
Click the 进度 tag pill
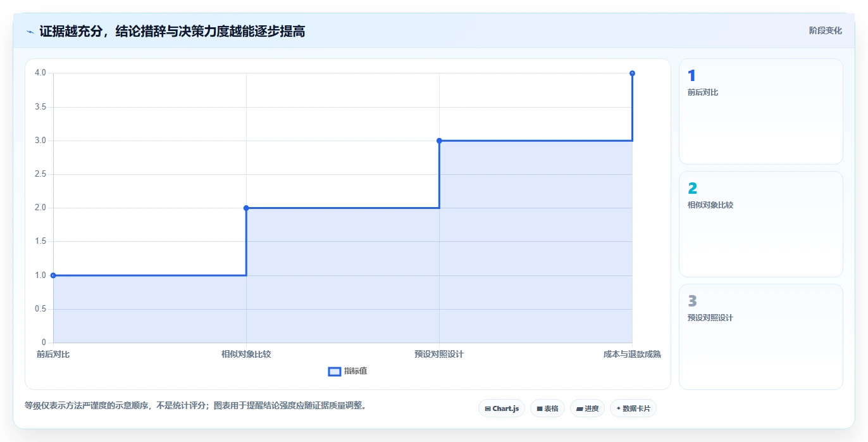pyautogui.click(x=587, y=408)
